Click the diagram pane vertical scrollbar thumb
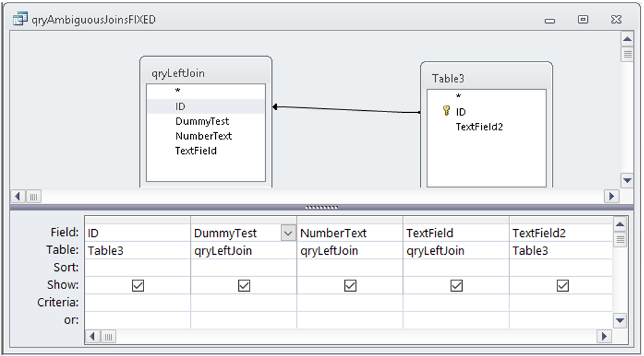The height and width of the screenshot is (356, 644). click(x=627, y=54)
